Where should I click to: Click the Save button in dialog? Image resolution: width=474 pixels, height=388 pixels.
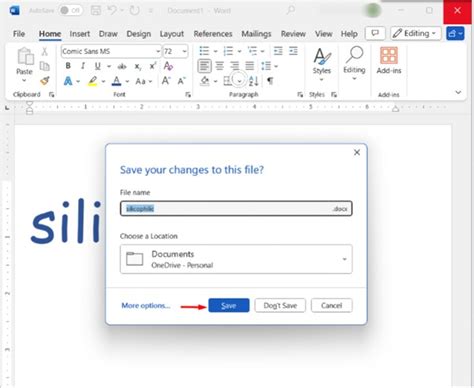click(x=229, y=305)
